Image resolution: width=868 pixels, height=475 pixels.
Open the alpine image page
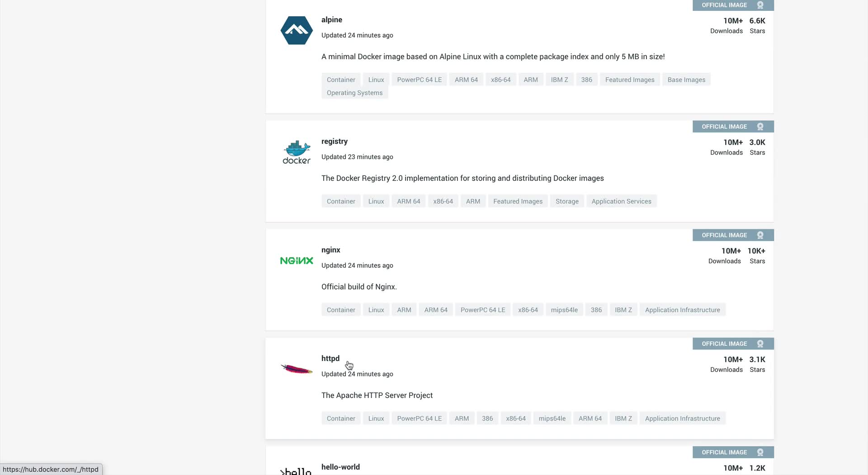click(331, 20)
